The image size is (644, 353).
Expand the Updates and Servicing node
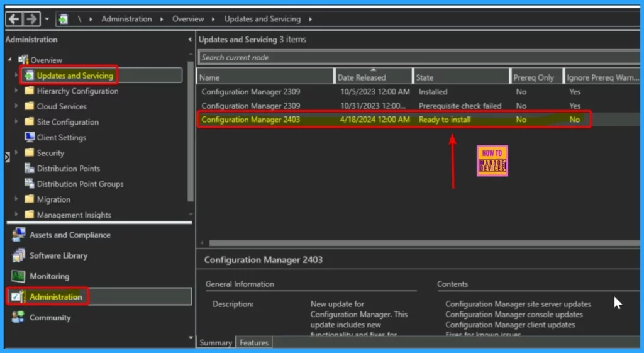pos(16,76)
